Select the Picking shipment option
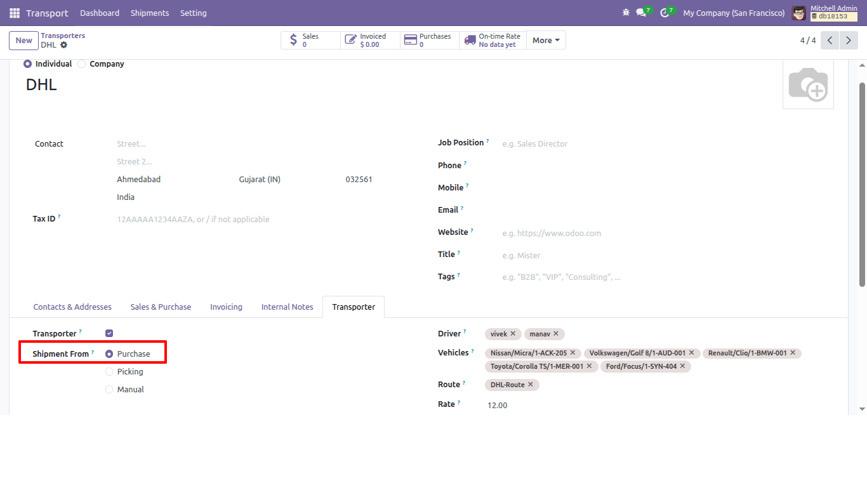This screenshot has height=504, width=867. coord(109,372)
